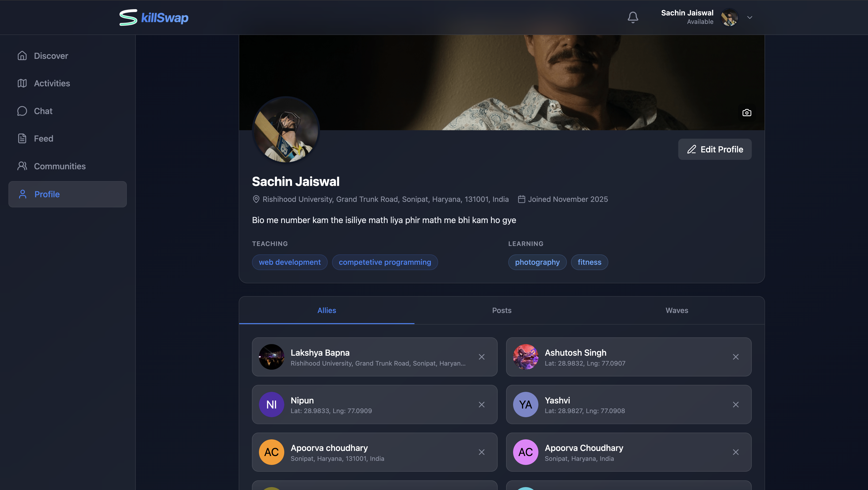The image size is (868, 490).
Task: Switch to the Posts tab
Action: (502, 310)
